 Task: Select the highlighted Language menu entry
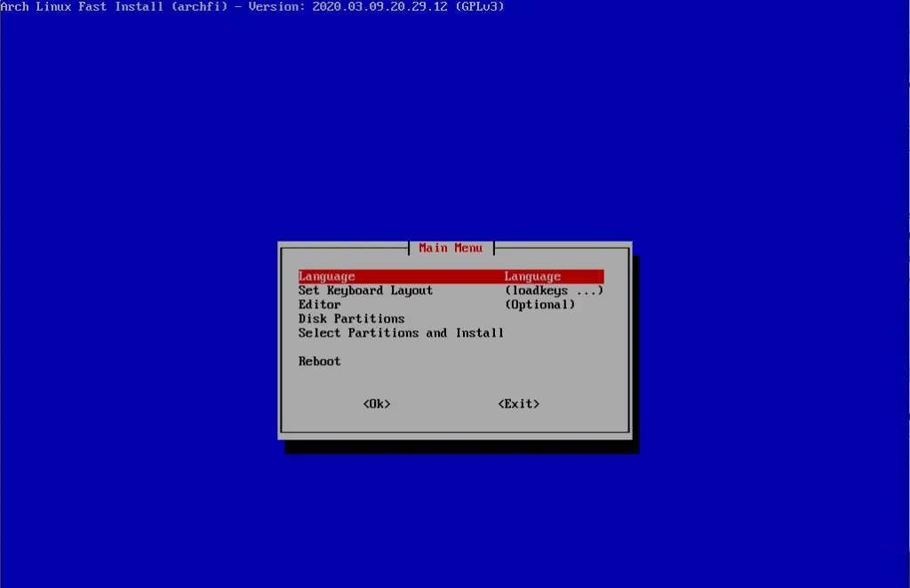(x=451, y=276)
